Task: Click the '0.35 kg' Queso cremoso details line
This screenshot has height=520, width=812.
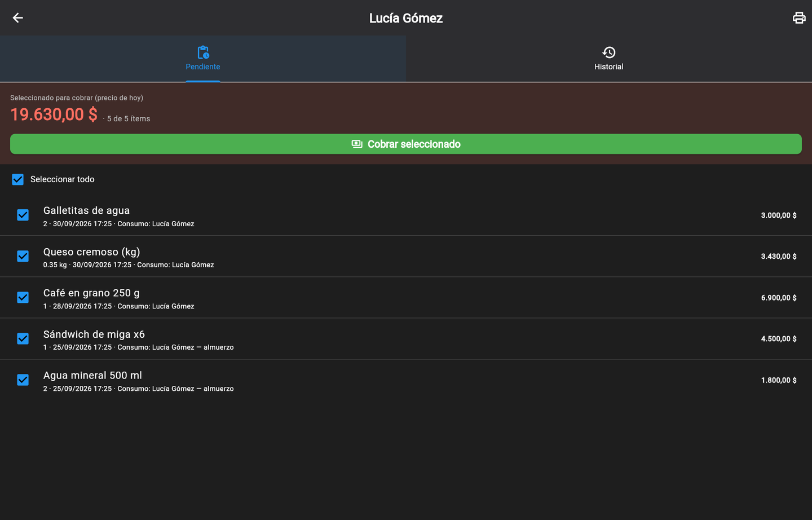Action: point(129,265)
